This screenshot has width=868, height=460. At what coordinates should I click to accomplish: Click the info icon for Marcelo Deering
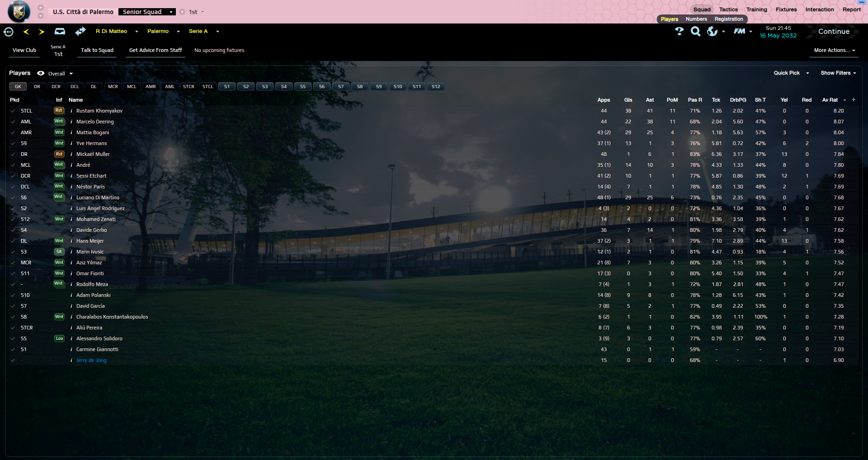pyautogui.click(x=71, y=122)
